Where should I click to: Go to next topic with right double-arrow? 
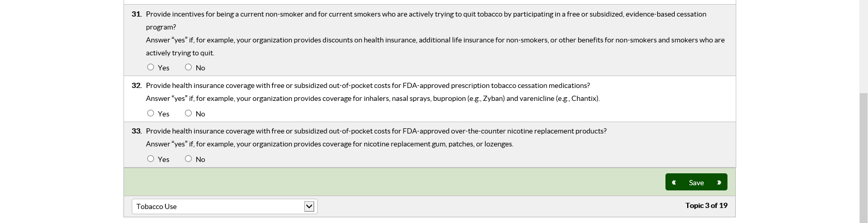tap(719, 182)
